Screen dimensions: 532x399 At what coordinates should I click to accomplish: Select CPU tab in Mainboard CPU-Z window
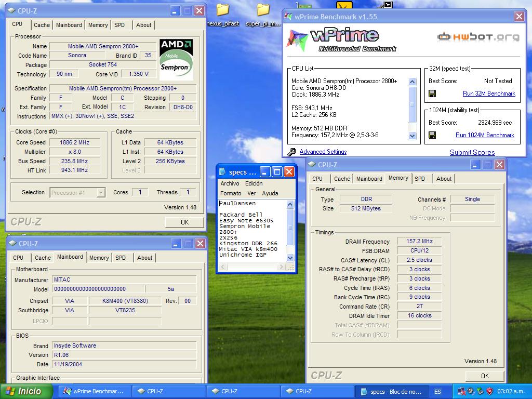[x=18, y=258]
